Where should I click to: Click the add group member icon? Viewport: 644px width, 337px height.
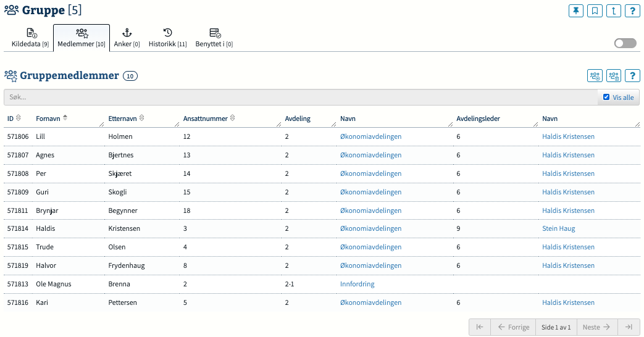point(595,75)
